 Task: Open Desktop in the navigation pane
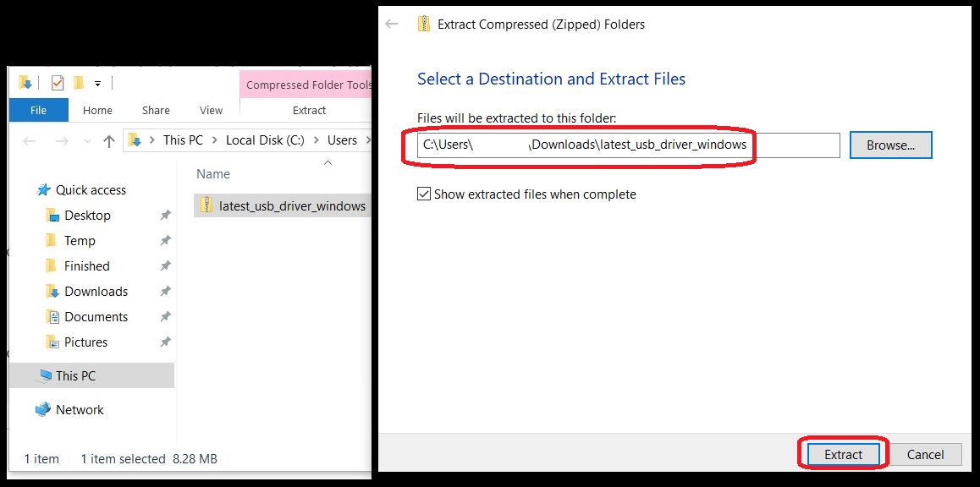87,216
